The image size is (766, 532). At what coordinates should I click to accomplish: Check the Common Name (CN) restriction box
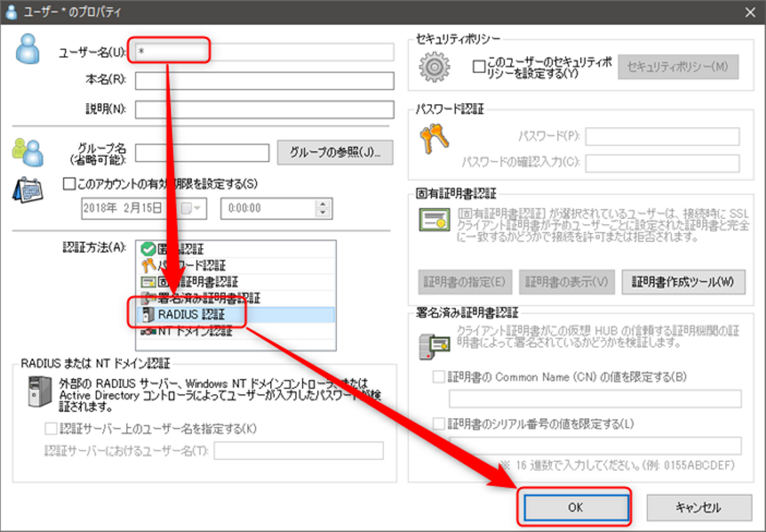coord(439,377)
